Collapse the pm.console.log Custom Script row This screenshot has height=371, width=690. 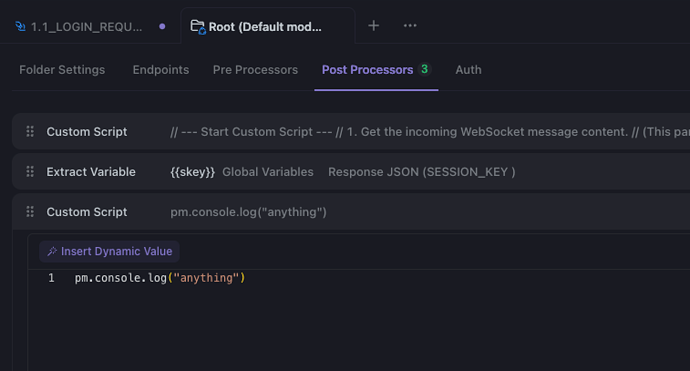(351, 212)
